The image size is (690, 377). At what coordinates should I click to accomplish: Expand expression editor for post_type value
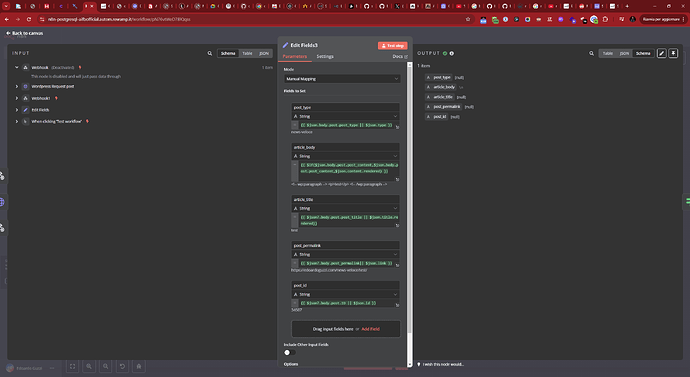click(x=397, y=127)
